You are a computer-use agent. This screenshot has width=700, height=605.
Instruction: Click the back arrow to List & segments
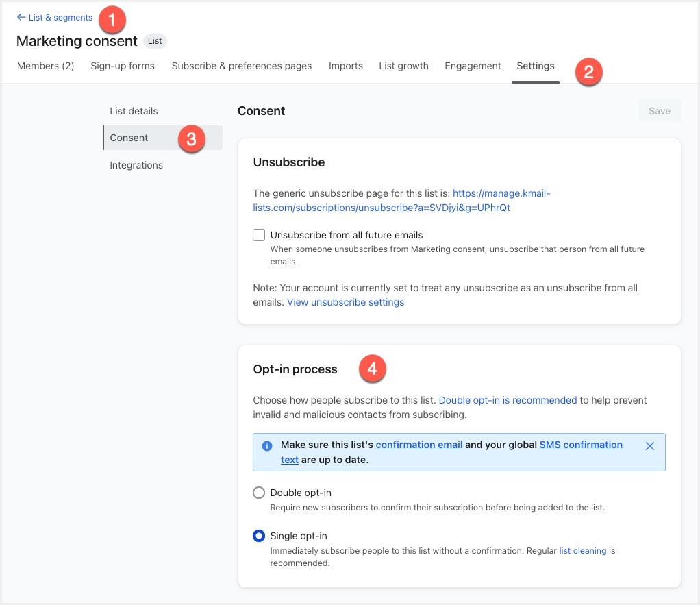pos(21,18)
